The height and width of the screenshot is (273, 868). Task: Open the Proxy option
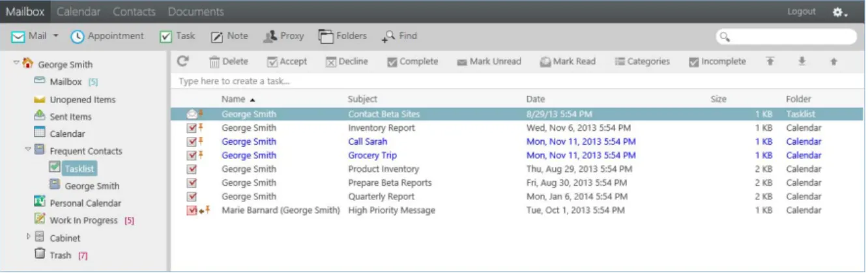pyautogui.click(x=283, y=36)
